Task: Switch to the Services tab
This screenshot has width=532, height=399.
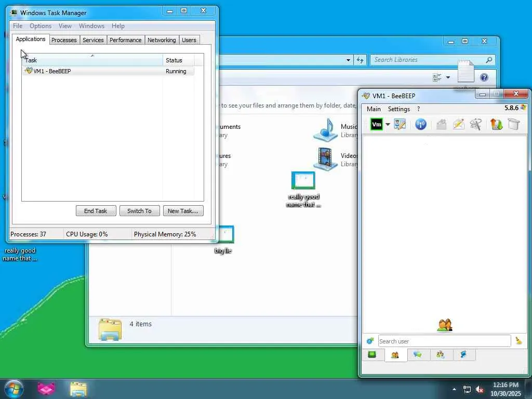Action: pos(93,40)
